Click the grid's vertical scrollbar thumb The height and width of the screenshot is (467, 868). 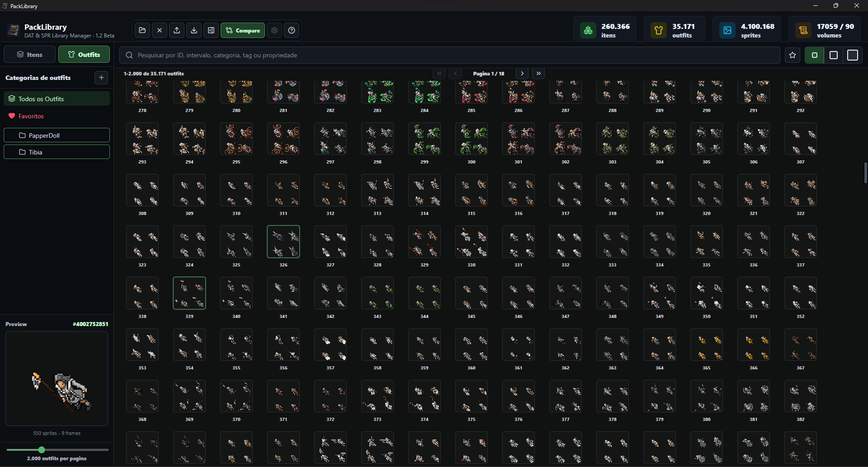pos(865,173)
